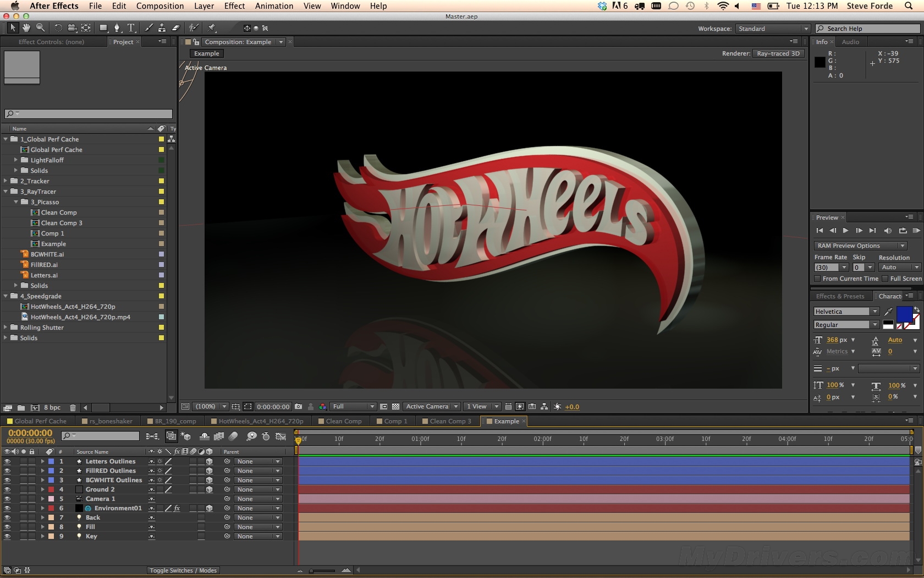The height and width of the screenshot is (578, 924).
Task: Click the blue fill color swatch
Action: pyautogui.click(x=904, y=314)
